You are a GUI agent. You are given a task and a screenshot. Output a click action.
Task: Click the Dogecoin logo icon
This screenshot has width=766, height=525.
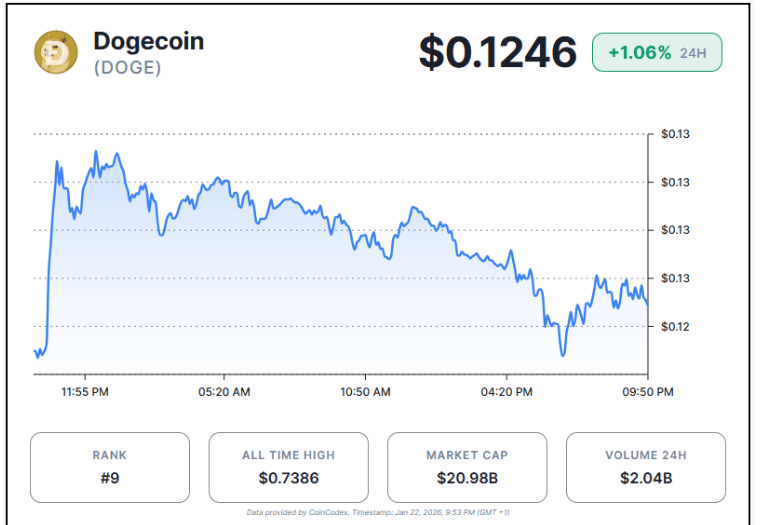click(x=56, y=52)
